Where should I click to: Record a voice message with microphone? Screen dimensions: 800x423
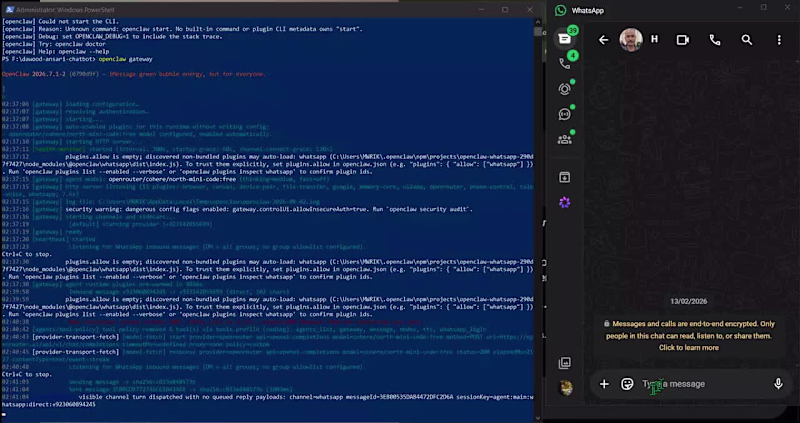click(778, 384)
